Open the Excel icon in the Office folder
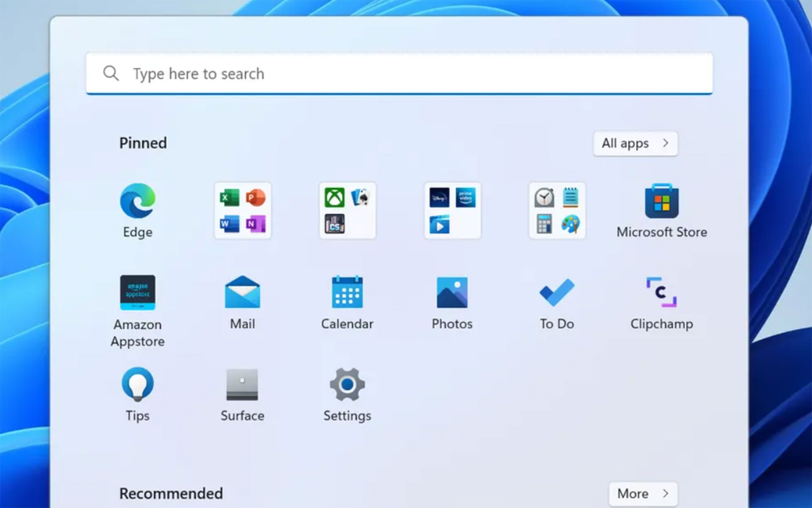 tap(230, 198)
